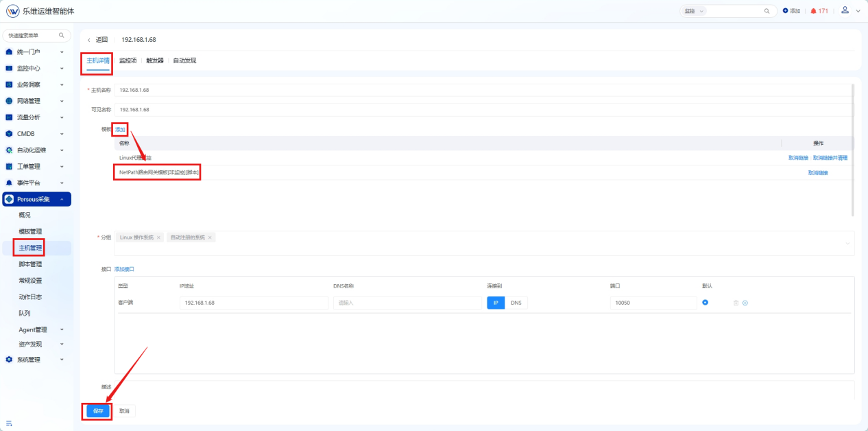Screen dimensions: 868x431
Task: Set connection mode to IP
Action: pos(496,303)
